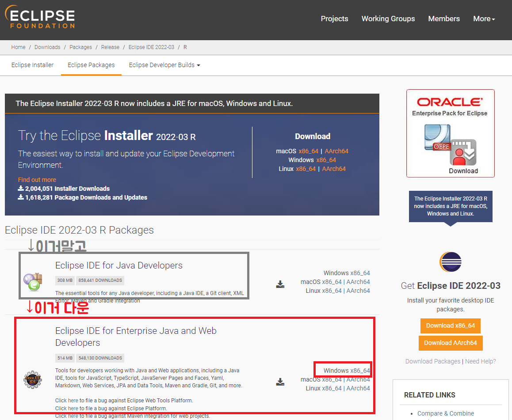
Task: Click the Java EE IDE package icon
Action: [x=33, y=379]
